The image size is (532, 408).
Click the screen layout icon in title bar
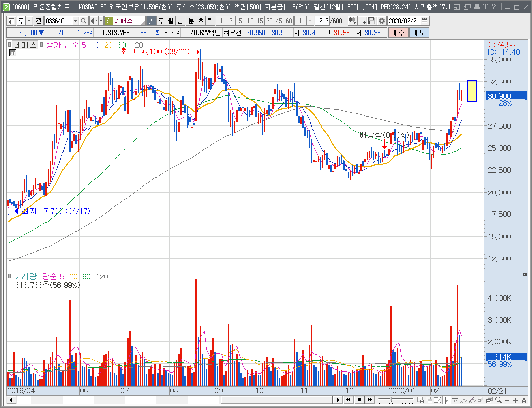point(457,7)
